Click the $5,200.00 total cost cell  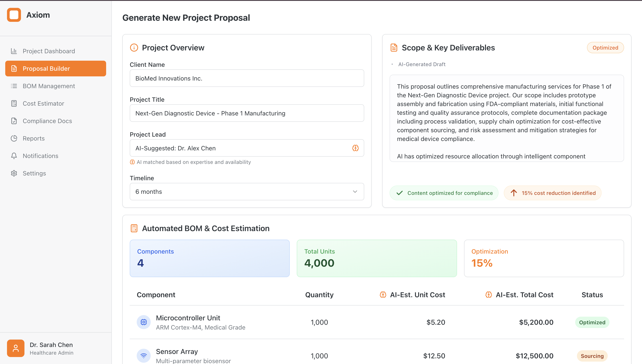(536, 322)
